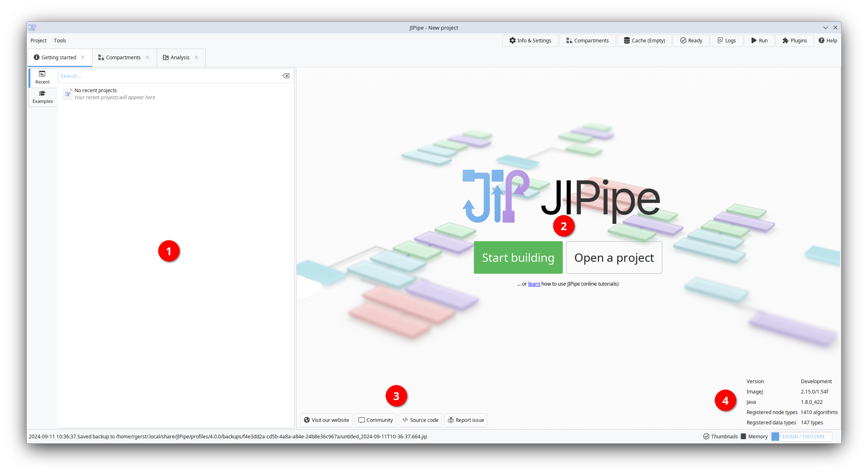The image size is (868, 475).
Task: Click Open a project button
Action: (x=614, y=257)
